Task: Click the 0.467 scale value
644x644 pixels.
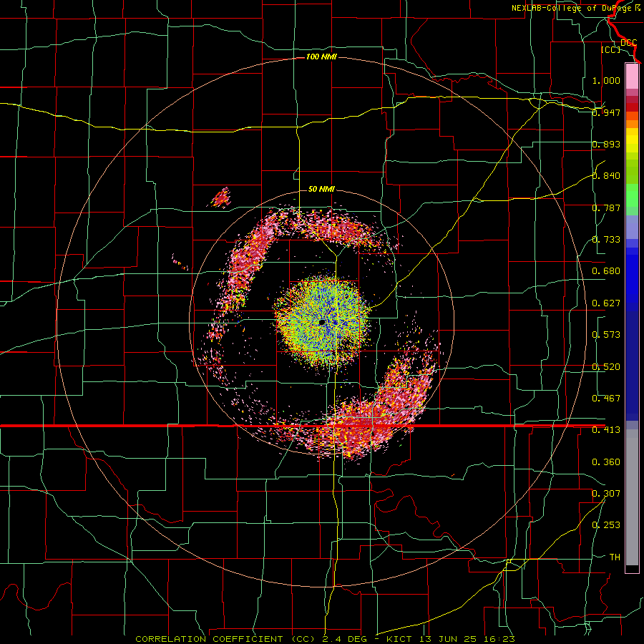Action: click(606, 399)
